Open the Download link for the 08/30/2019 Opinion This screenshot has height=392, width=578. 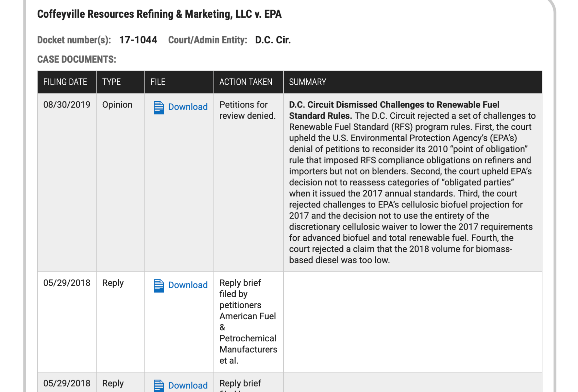(188, 107)
